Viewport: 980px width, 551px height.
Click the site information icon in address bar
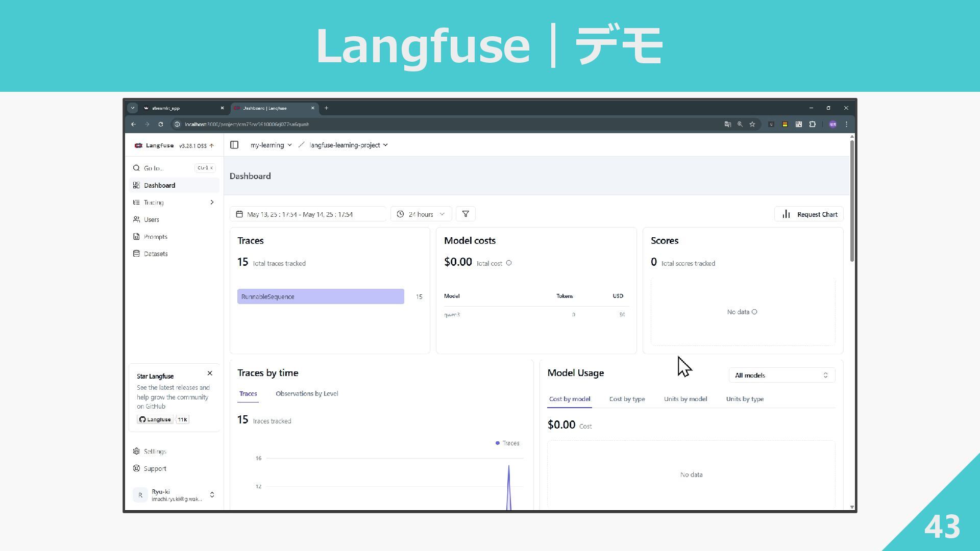point(177,124)
